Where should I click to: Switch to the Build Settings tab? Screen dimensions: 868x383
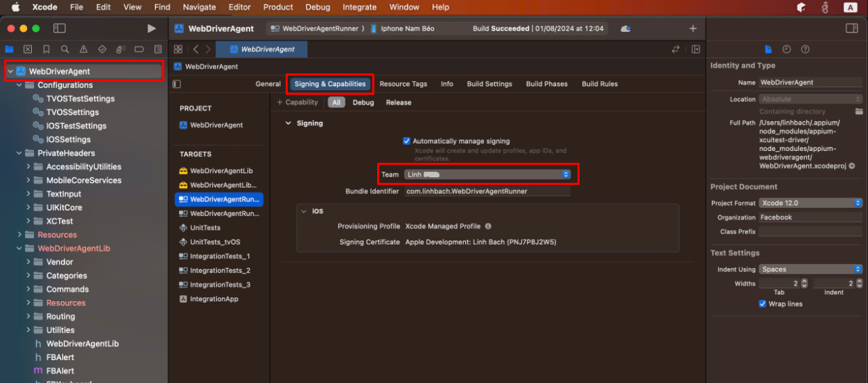tap(489, 84)
